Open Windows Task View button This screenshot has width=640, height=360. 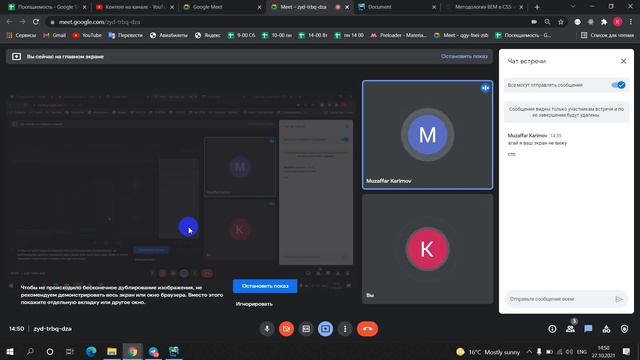click(70, 351)
